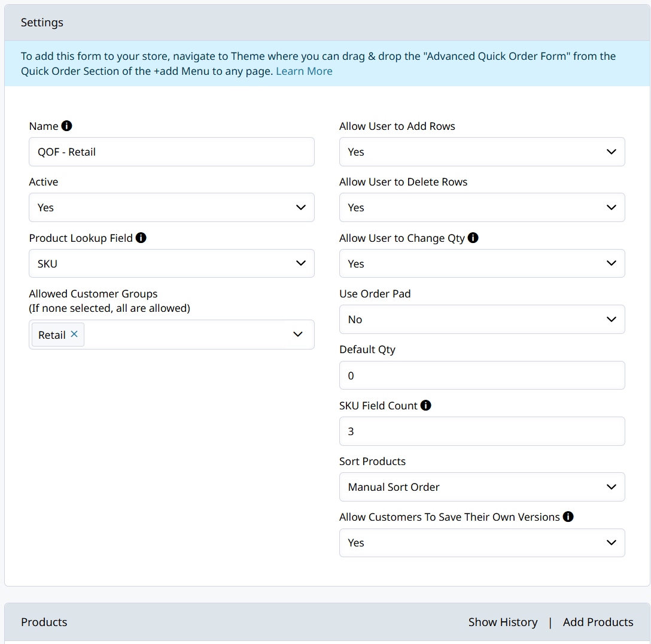Image resolution: width=651 pixels, height=644 pixels.
Task: Click the Default Qty label
Action: [367, 350]
